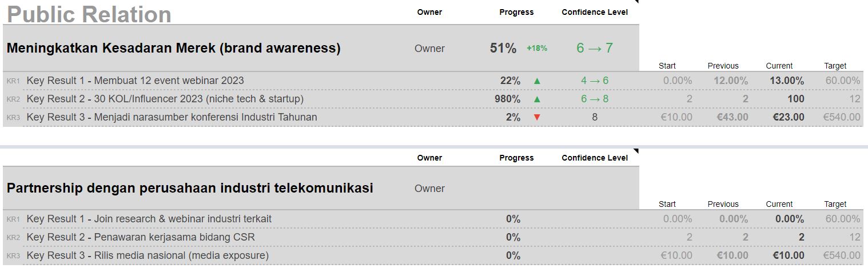Viewport: 868px width, 272px height.
Task: Click red down arrow for narasumber konferensi row
Action: [x=537, y=118]
